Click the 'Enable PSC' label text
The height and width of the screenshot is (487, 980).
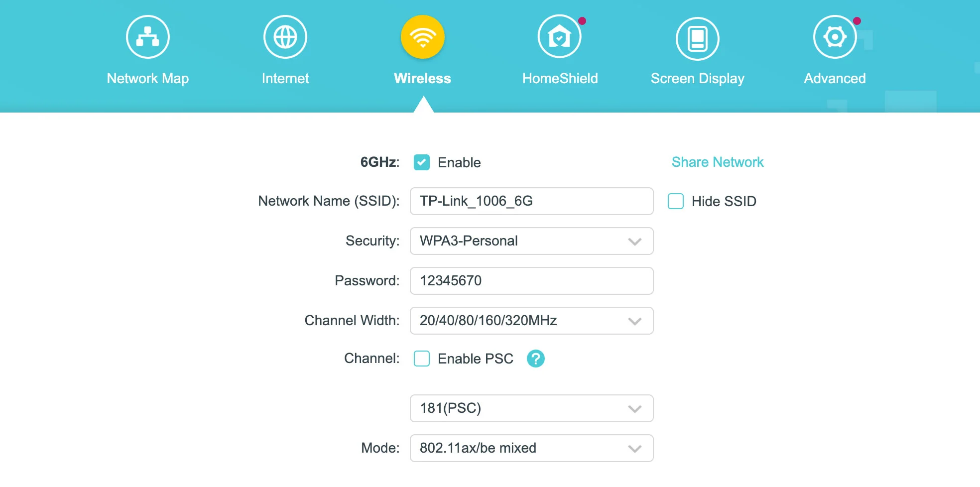coord(476,359)
